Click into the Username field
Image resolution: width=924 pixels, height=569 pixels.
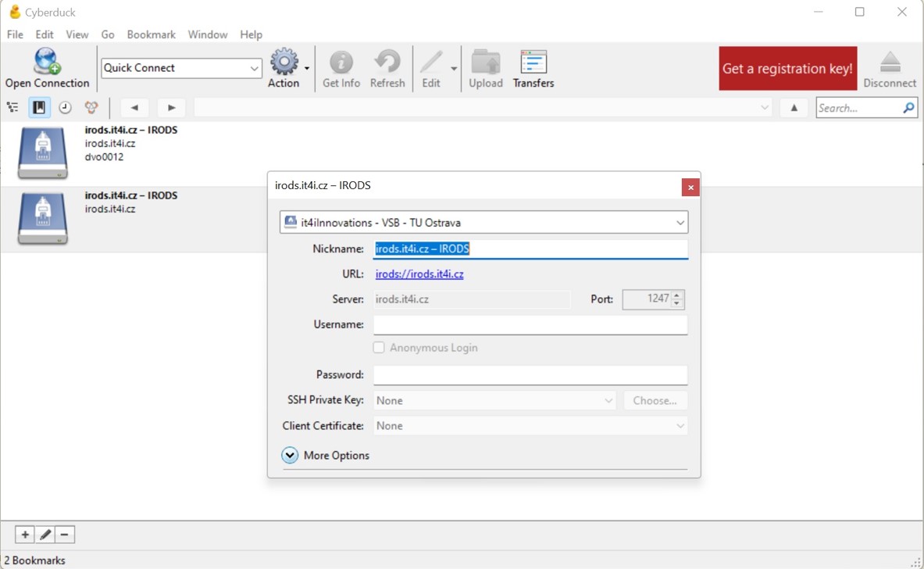(x=530, y=324)
